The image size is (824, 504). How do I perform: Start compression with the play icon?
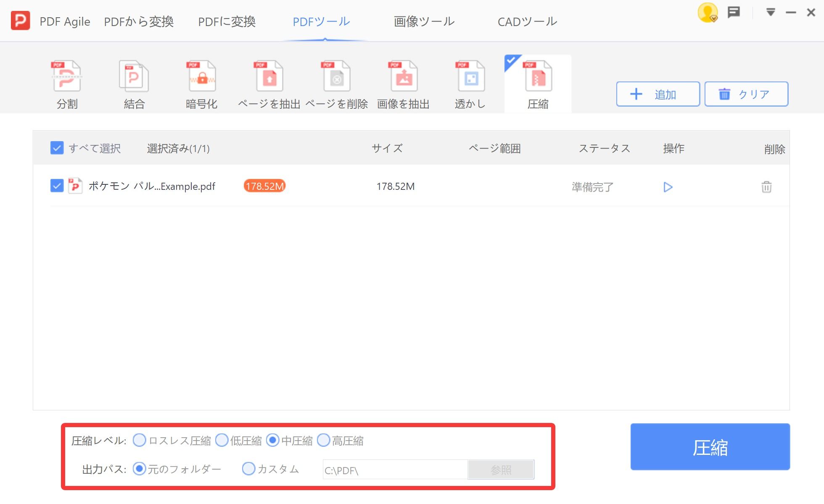668,187
